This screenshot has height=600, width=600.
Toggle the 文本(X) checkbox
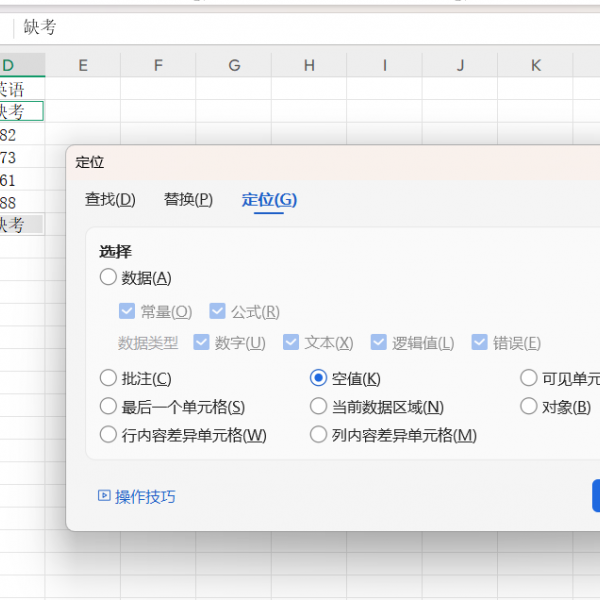click(291, 343)
